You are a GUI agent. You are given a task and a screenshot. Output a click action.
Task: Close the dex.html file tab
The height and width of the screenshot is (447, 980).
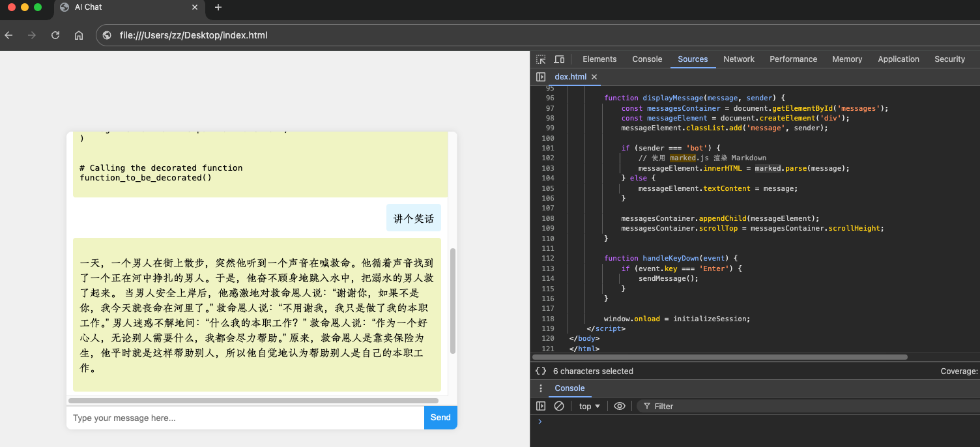pyautogui.click(x=594, y=77)
